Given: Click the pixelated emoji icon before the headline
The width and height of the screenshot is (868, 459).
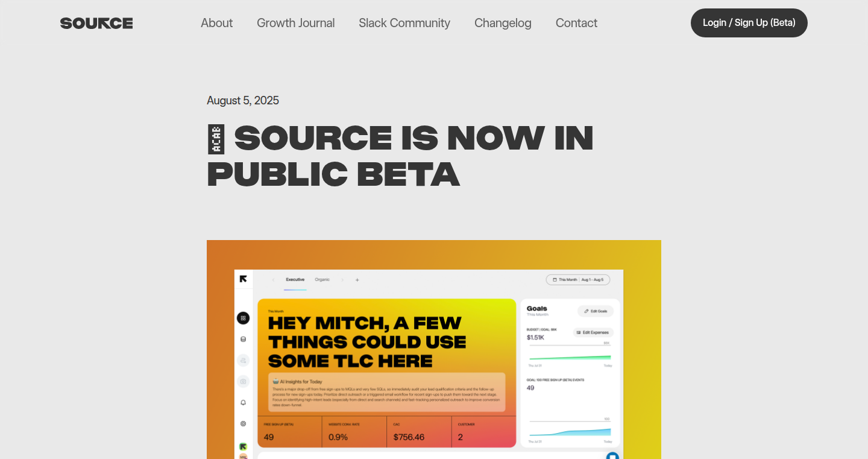Looking at the screenshot, I should point(216,139).
